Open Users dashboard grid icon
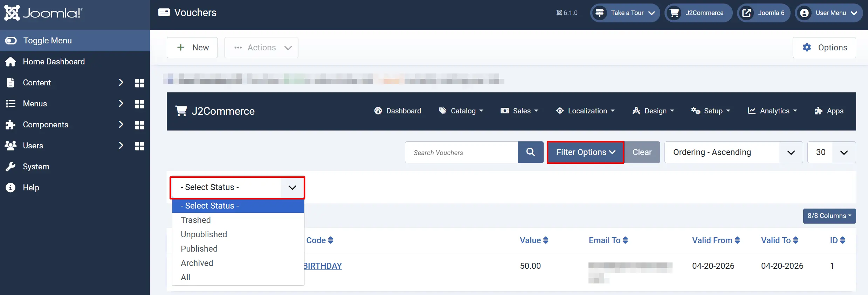The width and height of the screenshot is (868, 295). (139, 146)
